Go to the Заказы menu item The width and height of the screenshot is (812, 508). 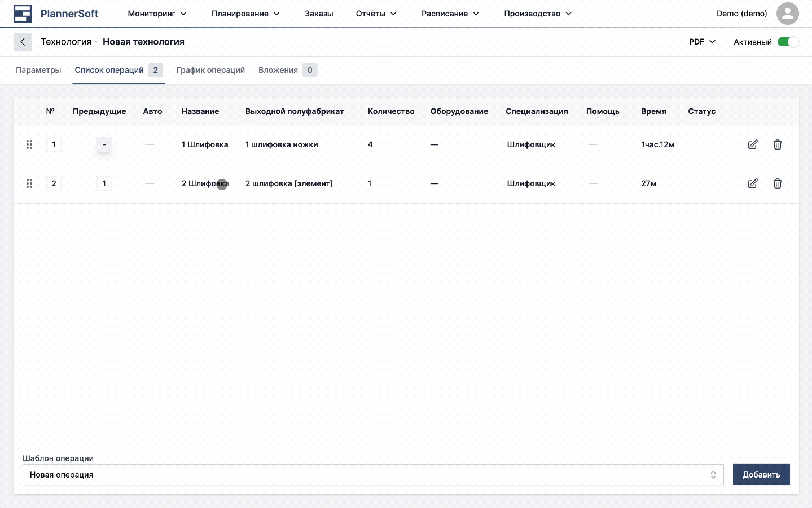(x=319, y=14)
